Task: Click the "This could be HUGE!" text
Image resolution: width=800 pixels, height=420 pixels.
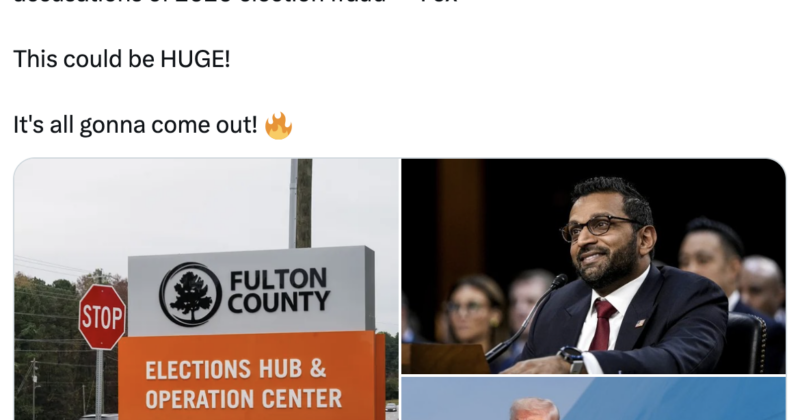Action: click(121, 59)
